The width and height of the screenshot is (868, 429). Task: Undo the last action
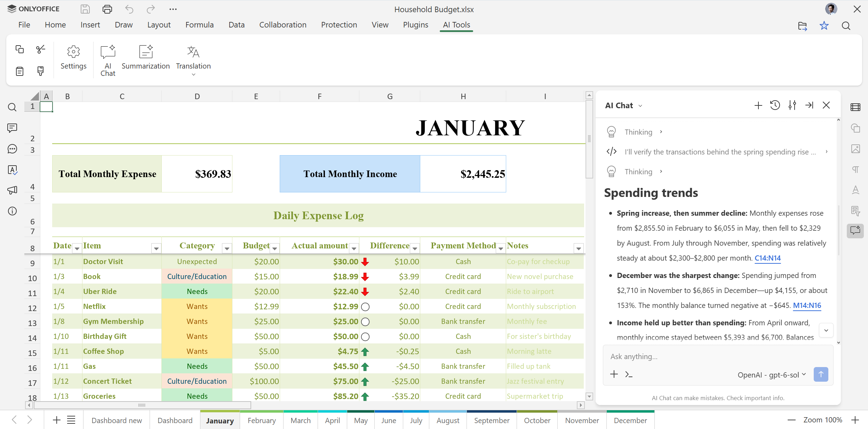pos(129,9)
